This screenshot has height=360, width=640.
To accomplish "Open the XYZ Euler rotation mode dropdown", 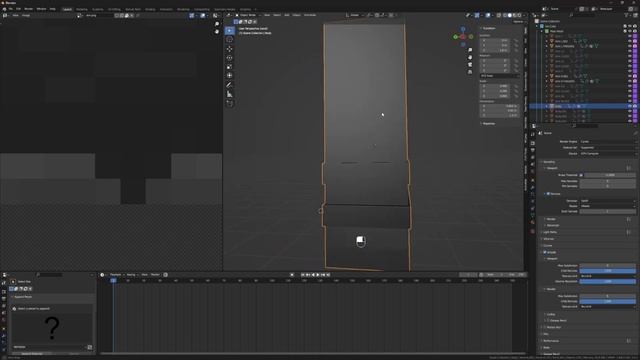I will click(x=499, y=76).
